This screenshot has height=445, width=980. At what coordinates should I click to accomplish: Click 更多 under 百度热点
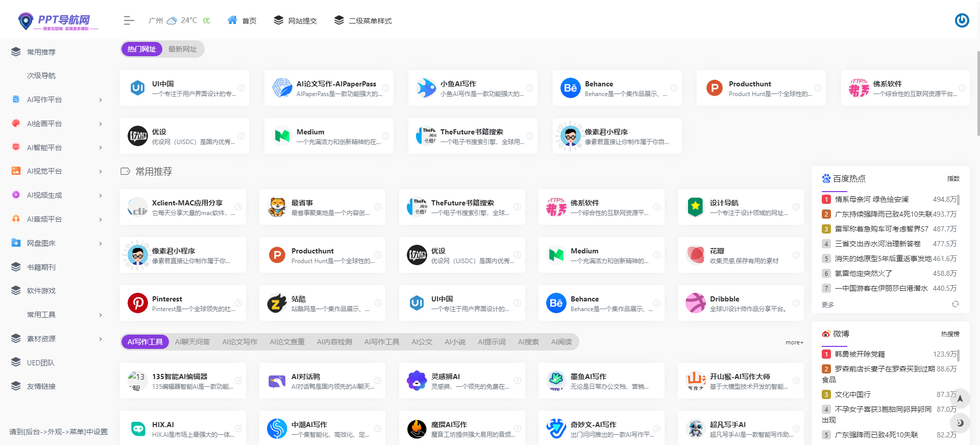pos(828,305)
